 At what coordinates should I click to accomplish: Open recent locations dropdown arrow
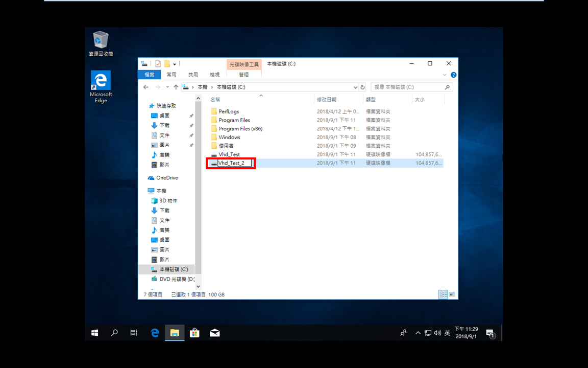pos(167,87)
